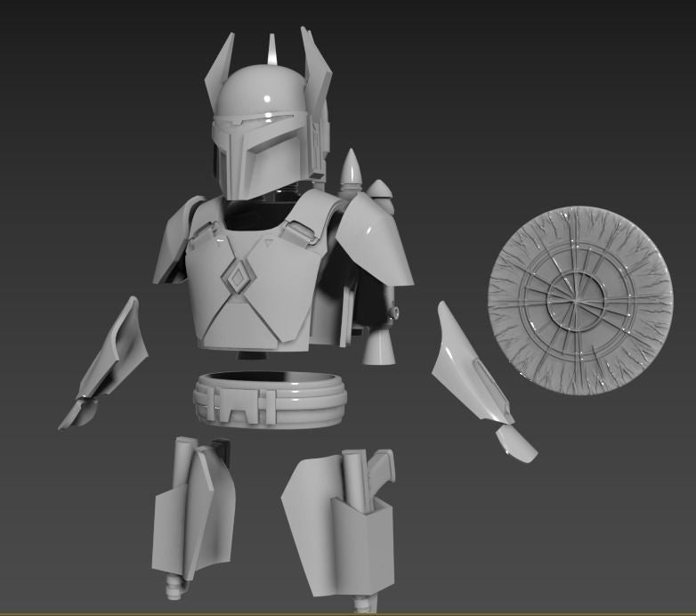Pick the jetpack rocket cone tip

(x=351, y=166)
